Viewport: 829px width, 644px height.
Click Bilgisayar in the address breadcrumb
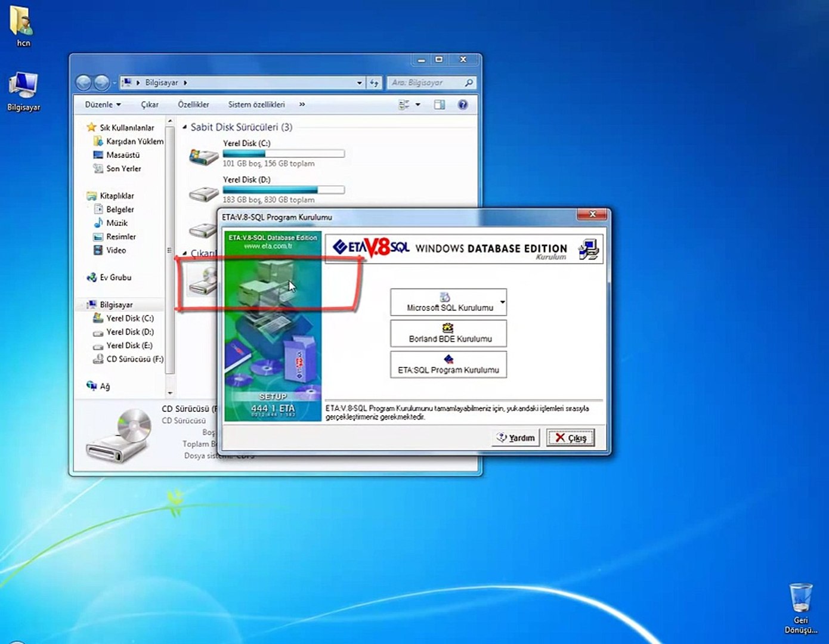click(x=162, y=83)
